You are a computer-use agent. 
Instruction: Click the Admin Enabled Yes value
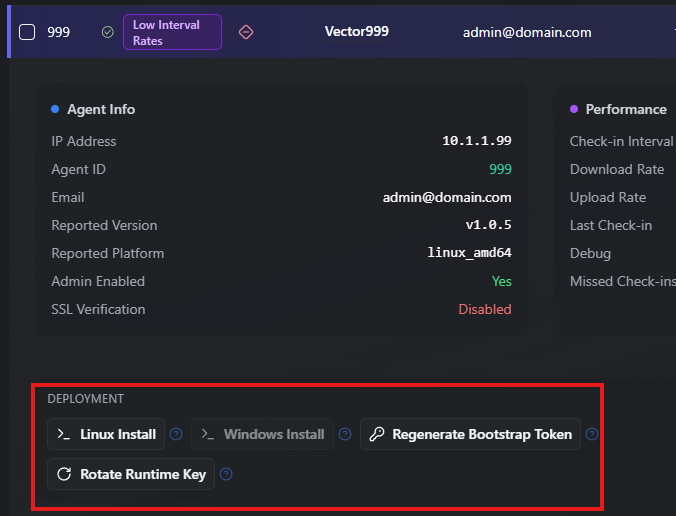[502, 281]
